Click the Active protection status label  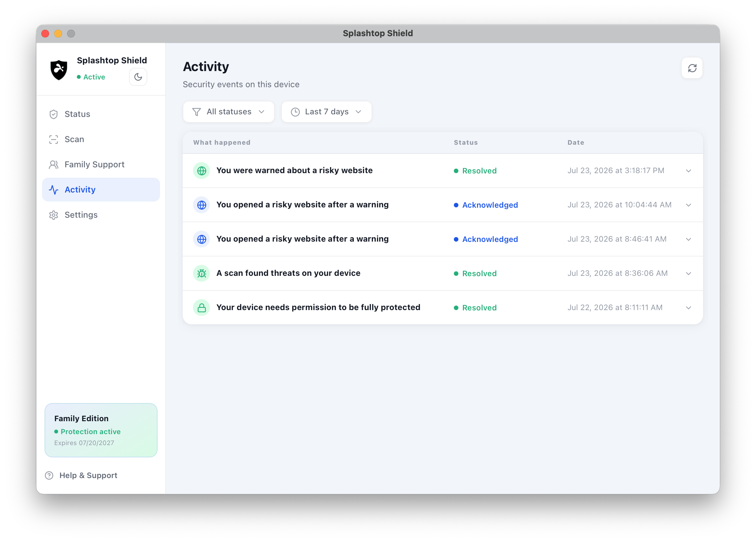coord(91,77)
